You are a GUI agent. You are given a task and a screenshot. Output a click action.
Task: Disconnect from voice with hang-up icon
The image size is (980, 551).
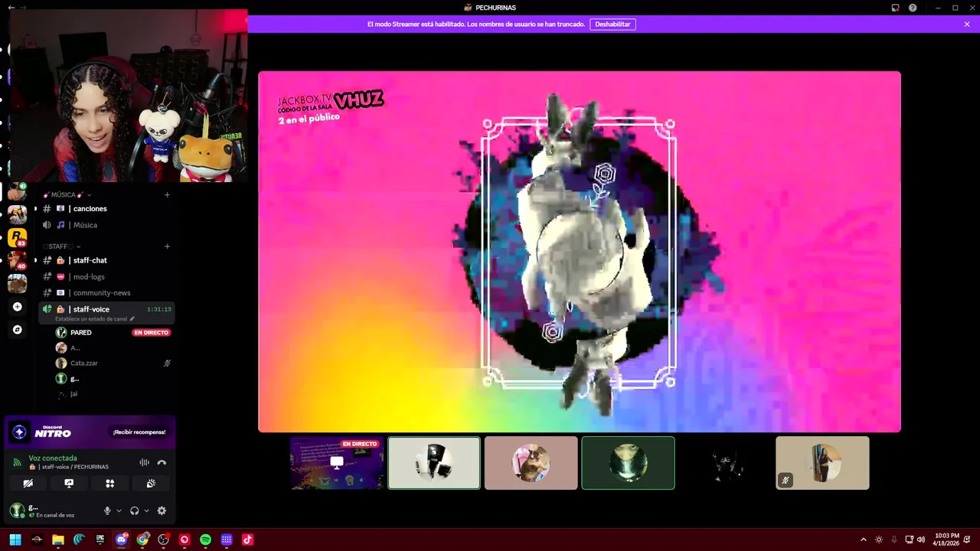click(162, 462)
